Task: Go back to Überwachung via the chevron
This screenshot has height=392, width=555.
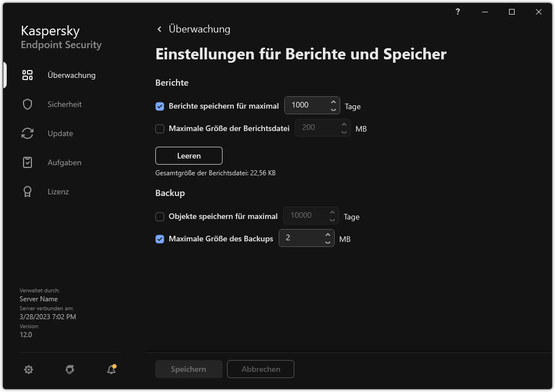Action: [159, 29]
